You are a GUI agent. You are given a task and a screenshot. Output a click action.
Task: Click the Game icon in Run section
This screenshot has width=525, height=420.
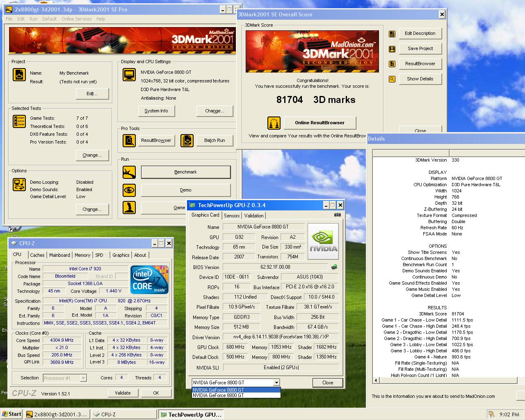129,208
